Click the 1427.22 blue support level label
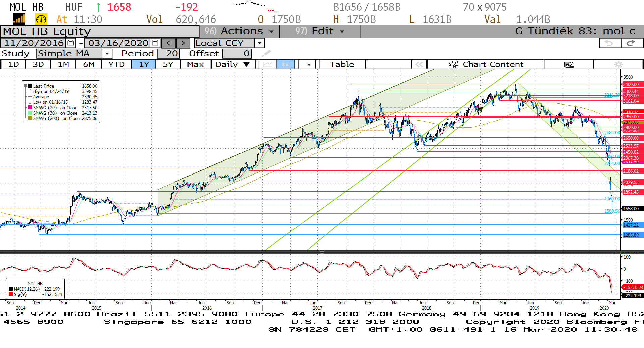The height and width of the screenshot is (348, 644). tap(632, 225)
